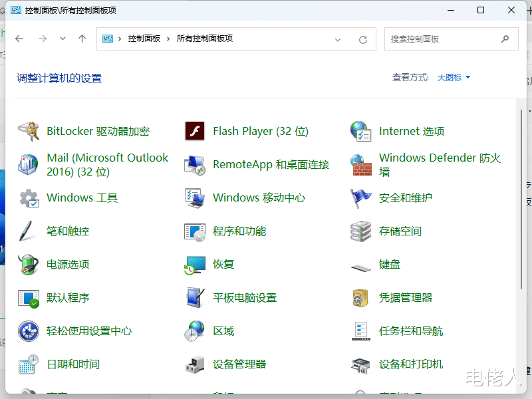This screenshot has width=532, height=399.
Task: Refresh the control panel view
Action: tap(363, 40)
